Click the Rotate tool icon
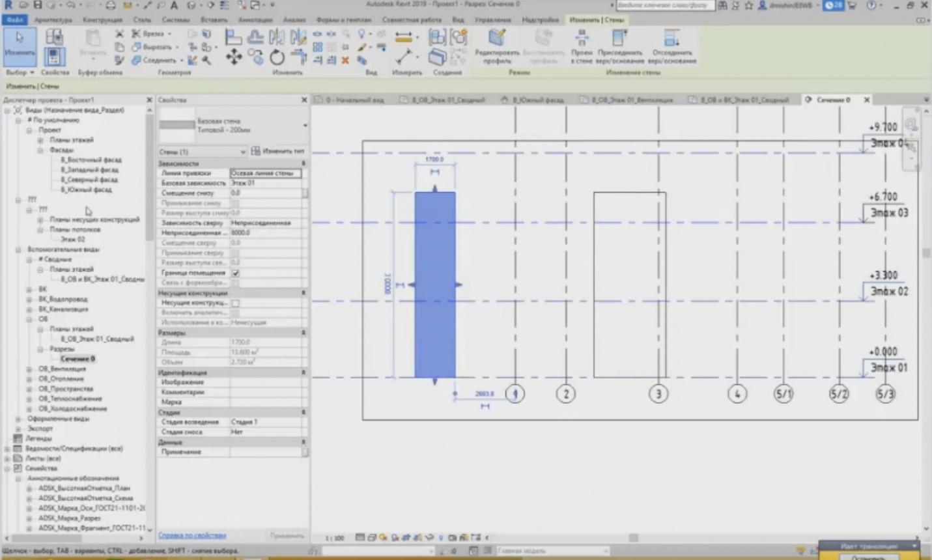Screen dimensions: 932x560 277,57
